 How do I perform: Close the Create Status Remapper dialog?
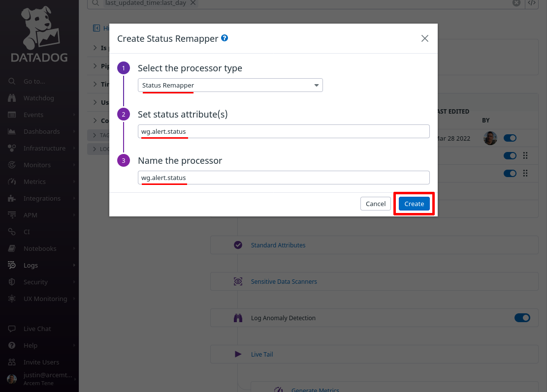[x=424, y=38]
